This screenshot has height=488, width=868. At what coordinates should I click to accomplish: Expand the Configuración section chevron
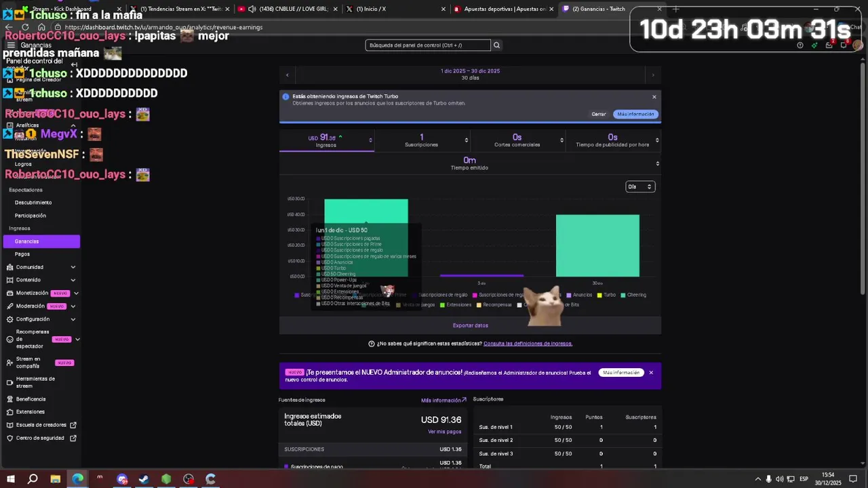73,319
